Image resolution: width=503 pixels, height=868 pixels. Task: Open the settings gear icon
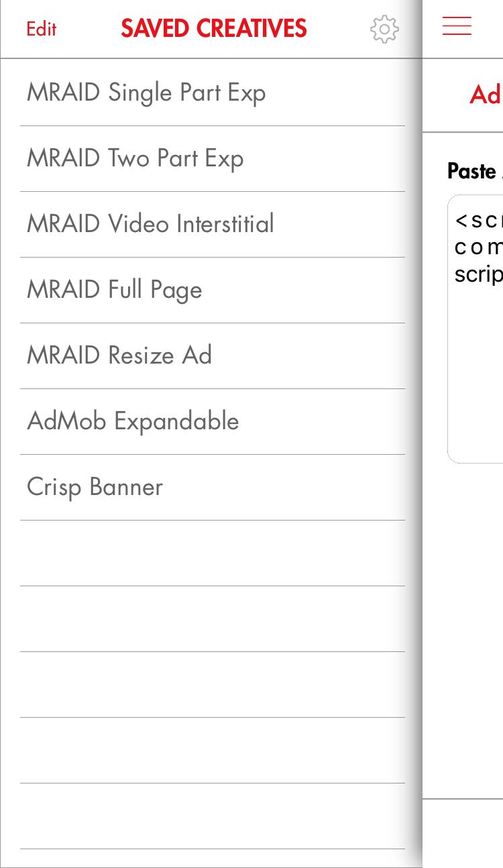coord(384,29)
